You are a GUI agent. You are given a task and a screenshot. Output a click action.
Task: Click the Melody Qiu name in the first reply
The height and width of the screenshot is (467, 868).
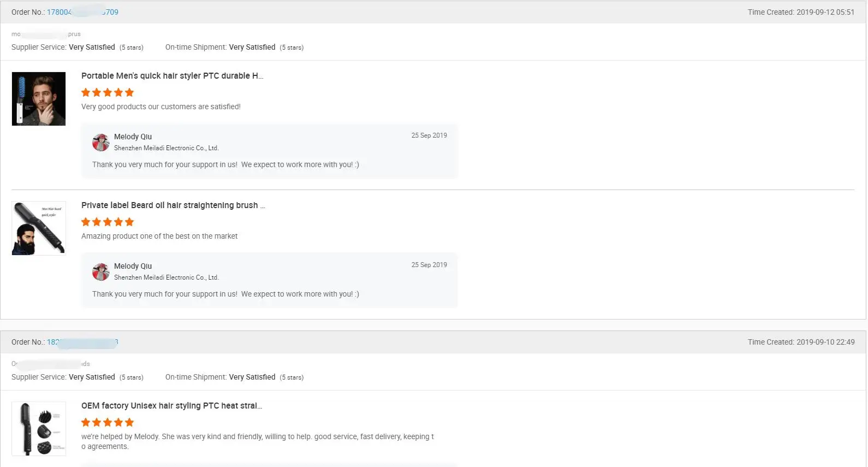click(x=133, y=137)
